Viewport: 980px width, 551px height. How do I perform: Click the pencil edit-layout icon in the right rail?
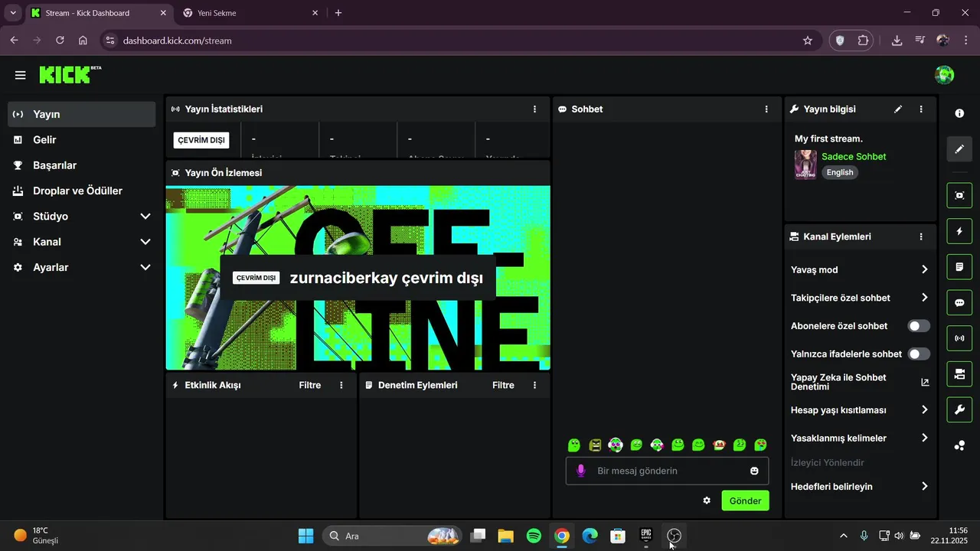[959, 149]
